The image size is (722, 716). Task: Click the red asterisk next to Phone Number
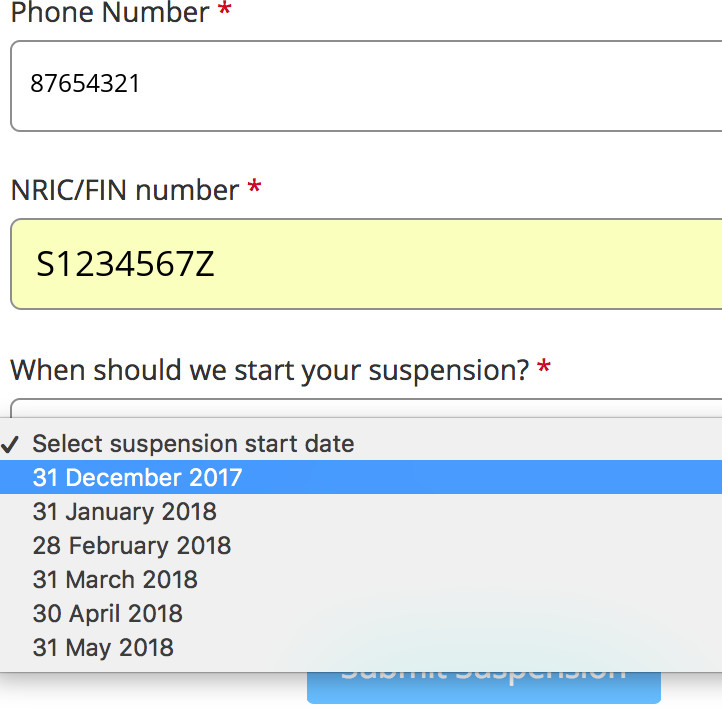tap(224, 13)
